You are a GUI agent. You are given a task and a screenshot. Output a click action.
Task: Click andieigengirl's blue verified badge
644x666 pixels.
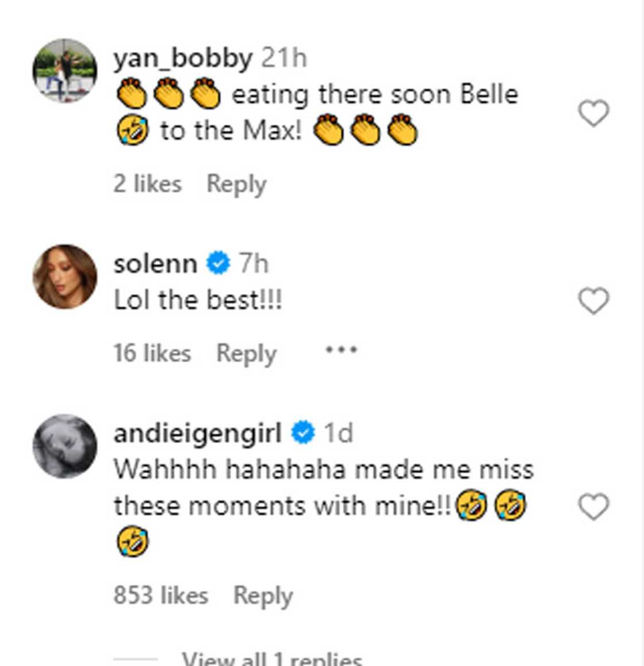[303, 432]
